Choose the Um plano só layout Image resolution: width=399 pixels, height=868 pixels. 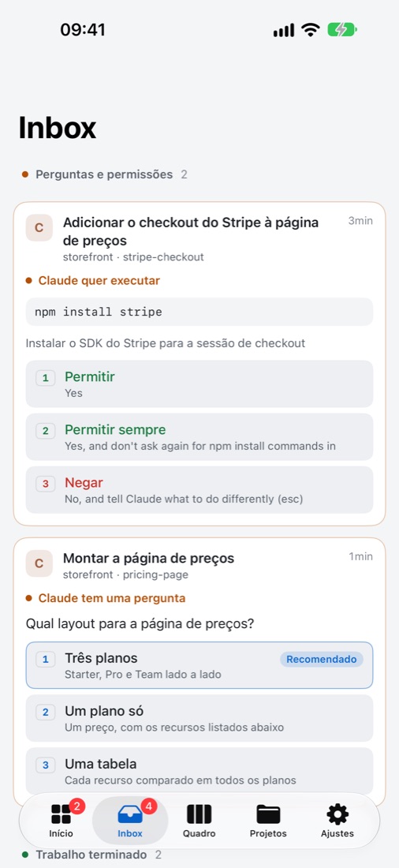click(x=199, y=718)
